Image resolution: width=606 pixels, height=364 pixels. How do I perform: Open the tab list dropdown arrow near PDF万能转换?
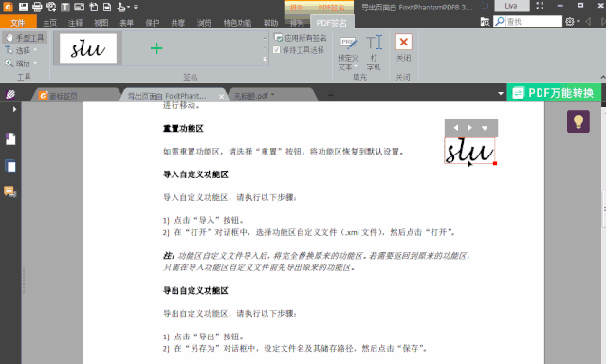point(501,94)
